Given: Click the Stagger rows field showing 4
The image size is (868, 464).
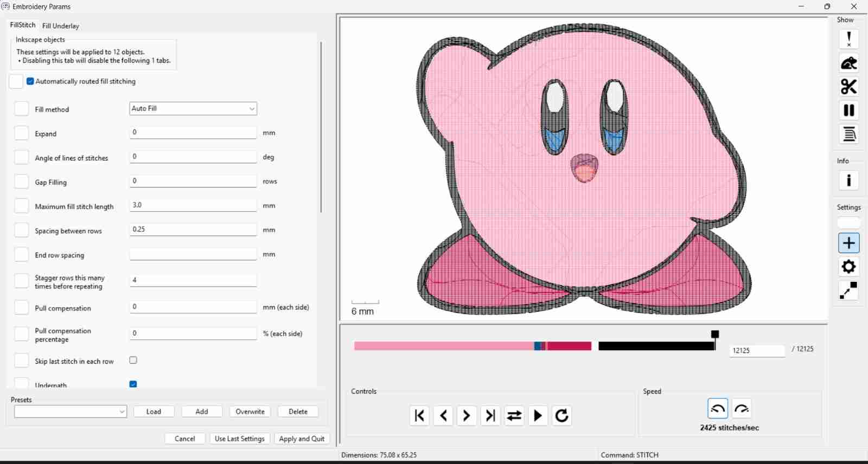Looking at the screenshot, I should coord(193,280).
